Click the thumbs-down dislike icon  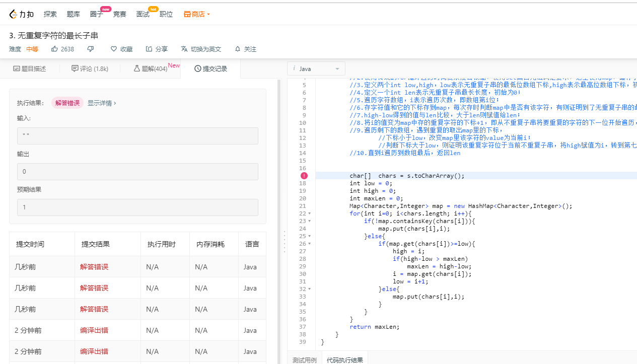pos(91,49)
